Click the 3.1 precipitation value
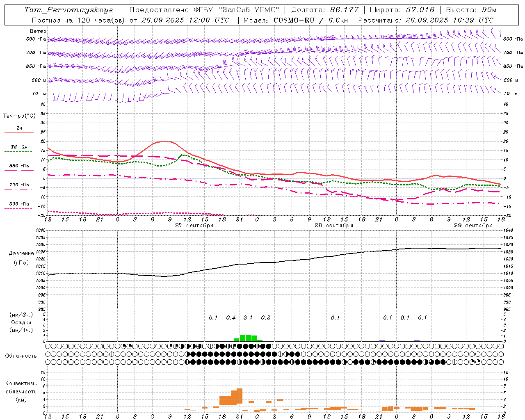 tap(248, 318)
